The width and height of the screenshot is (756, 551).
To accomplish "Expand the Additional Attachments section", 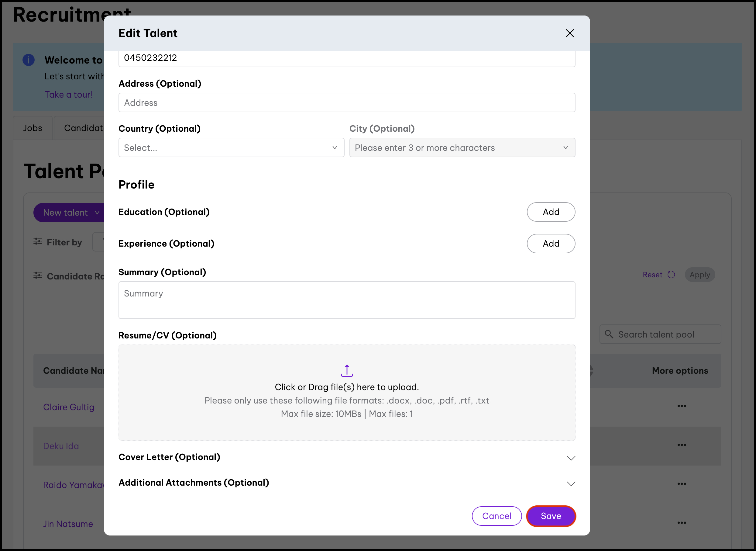I will point(571,483).
